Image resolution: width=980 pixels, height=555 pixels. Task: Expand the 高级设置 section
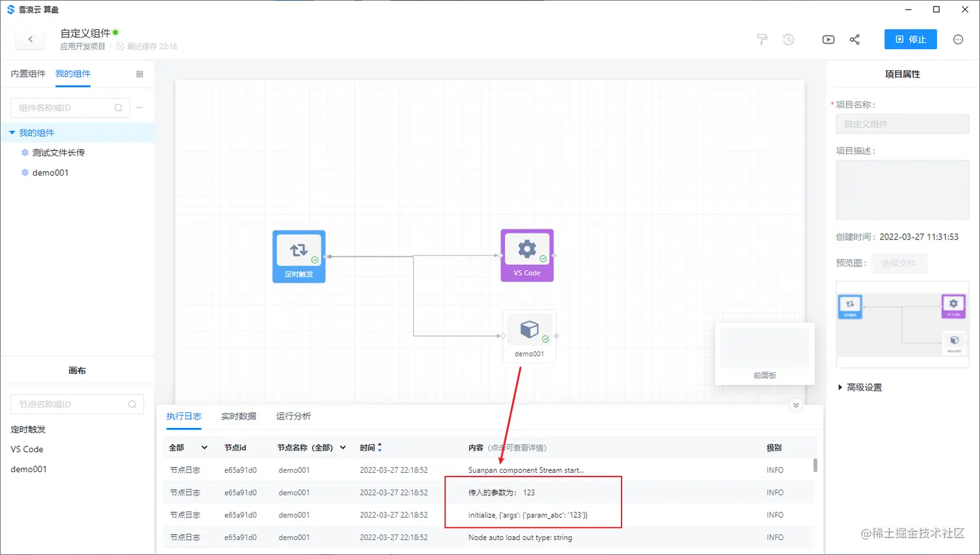click(860, 387)
